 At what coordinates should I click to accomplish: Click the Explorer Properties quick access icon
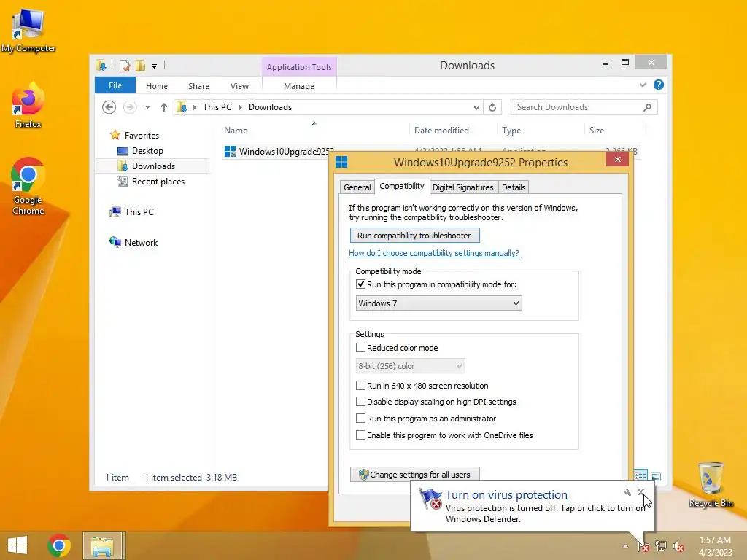(124, 65)
